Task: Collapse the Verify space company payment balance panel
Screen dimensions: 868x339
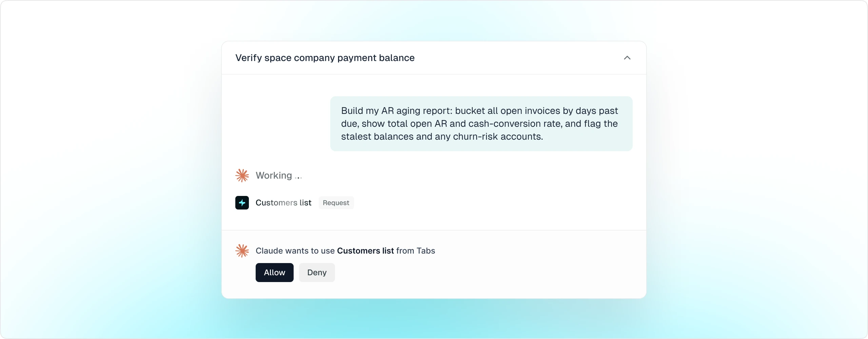Action: (627, 58)
